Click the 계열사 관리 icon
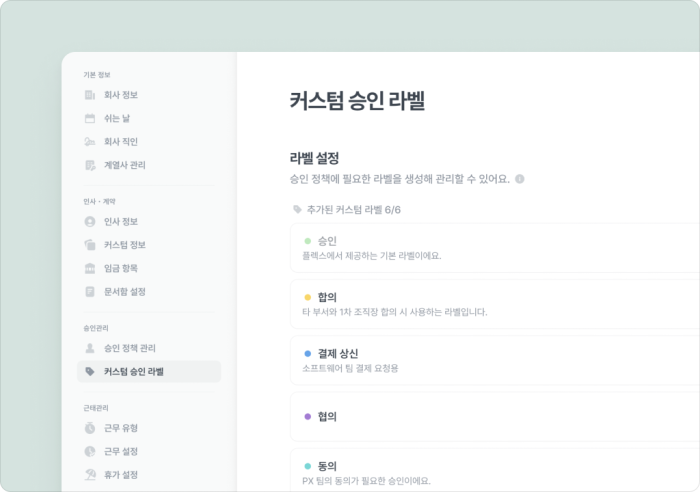This screenshot has width=700, height=492. click(x=90, y=165)
